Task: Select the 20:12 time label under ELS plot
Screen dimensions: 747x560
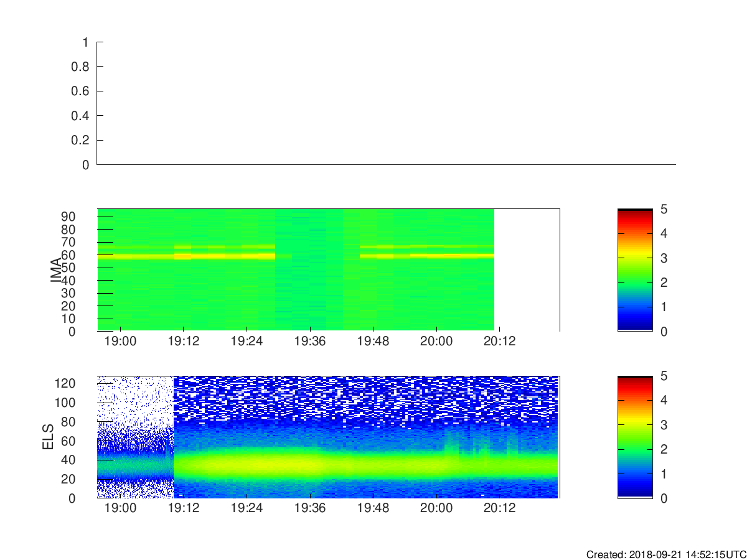Action: tap(499, 508)
